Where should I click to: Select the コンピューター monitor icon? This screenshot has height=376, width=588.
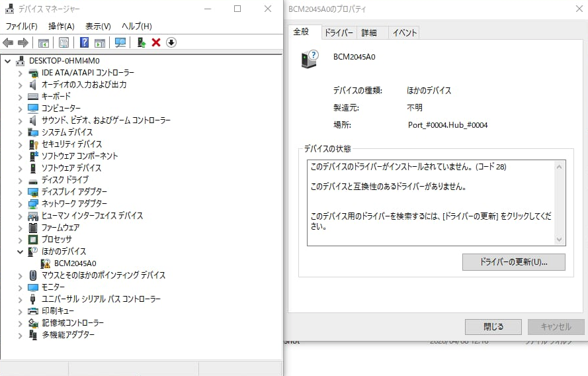click(x=33, y=109)
